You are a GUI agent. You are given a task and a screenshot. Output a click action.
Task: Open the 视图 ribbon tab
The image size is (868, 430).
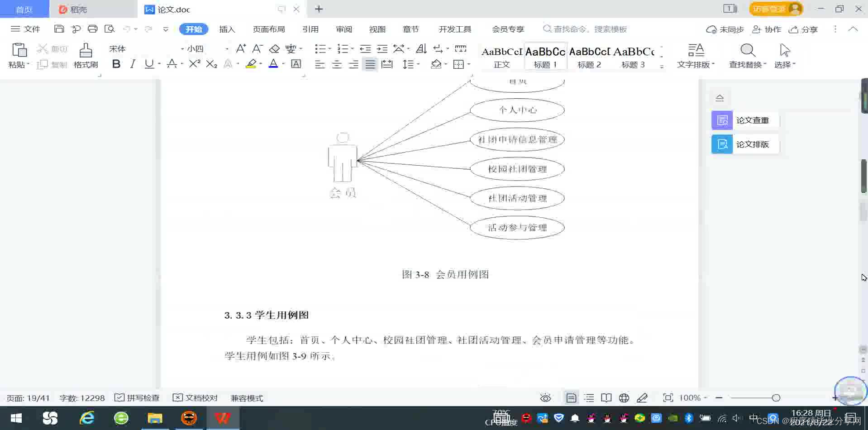click(377, 29)
